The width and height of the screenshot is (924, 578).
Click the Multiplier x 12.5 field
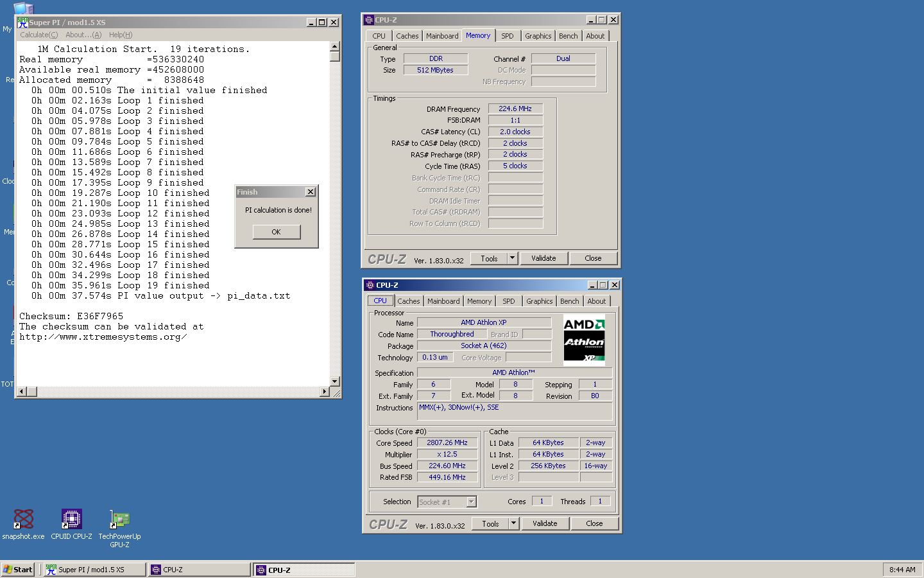coord(447,454)
